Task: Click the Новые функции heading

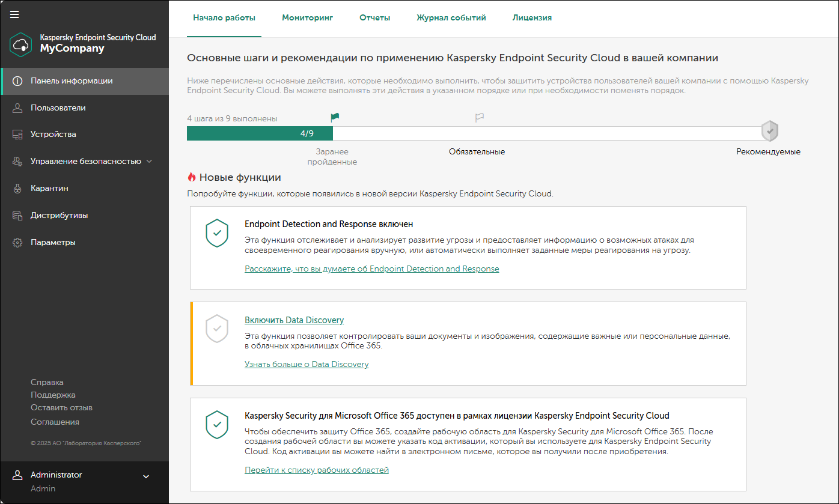Action: pyautogui.click(x=240, y=177)
